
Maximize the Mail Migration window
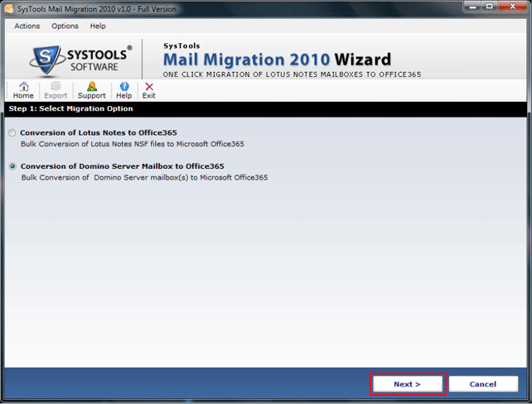(490, 7)
